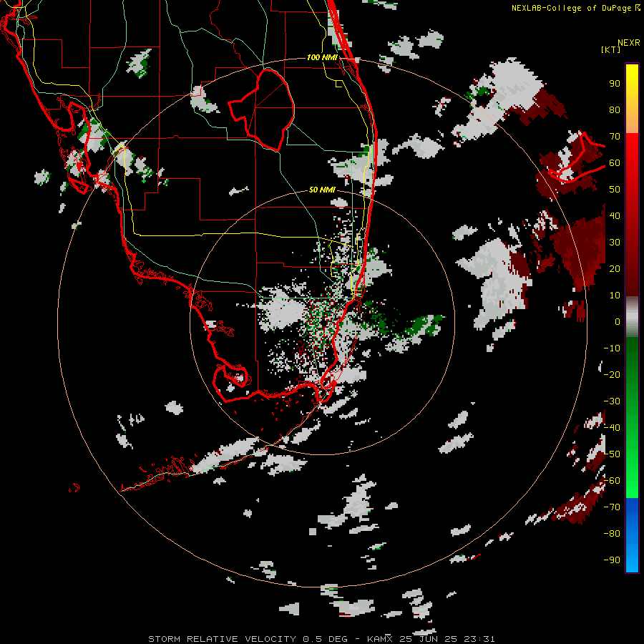Select the "NEXLAB-College of DuPage" credit text
The height and width of the screenshot is (644, 644).
click(x=570, y=8)
